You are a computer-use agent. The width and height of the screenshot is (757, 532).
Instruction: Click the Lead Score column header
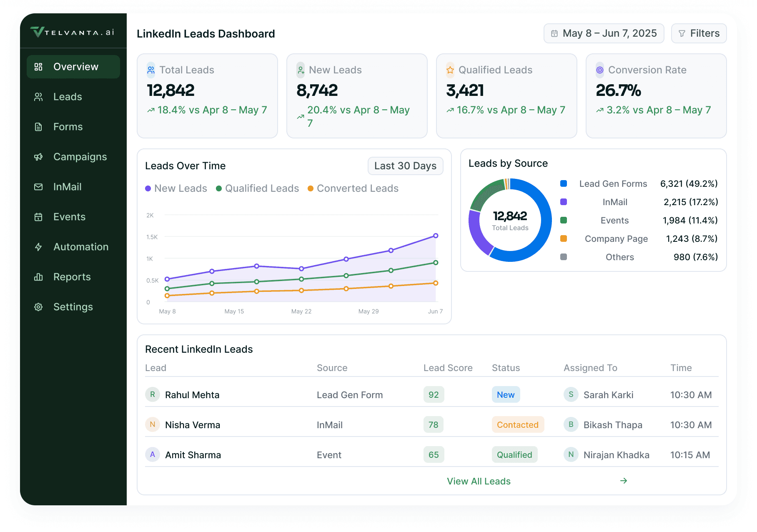[448, 368]
